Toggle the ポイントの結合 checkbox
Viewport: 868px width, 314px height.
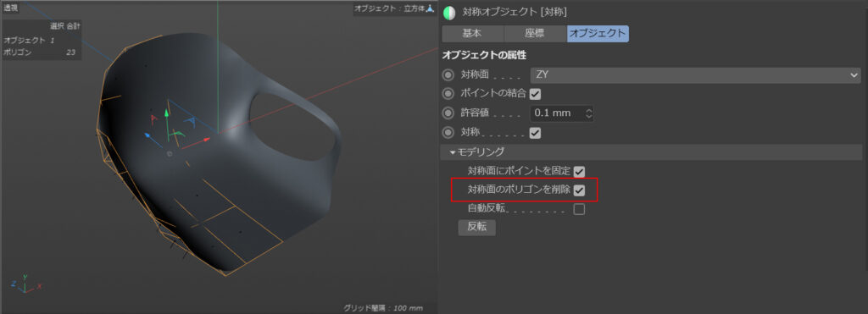pyautogui.click(x=535, y=94)
